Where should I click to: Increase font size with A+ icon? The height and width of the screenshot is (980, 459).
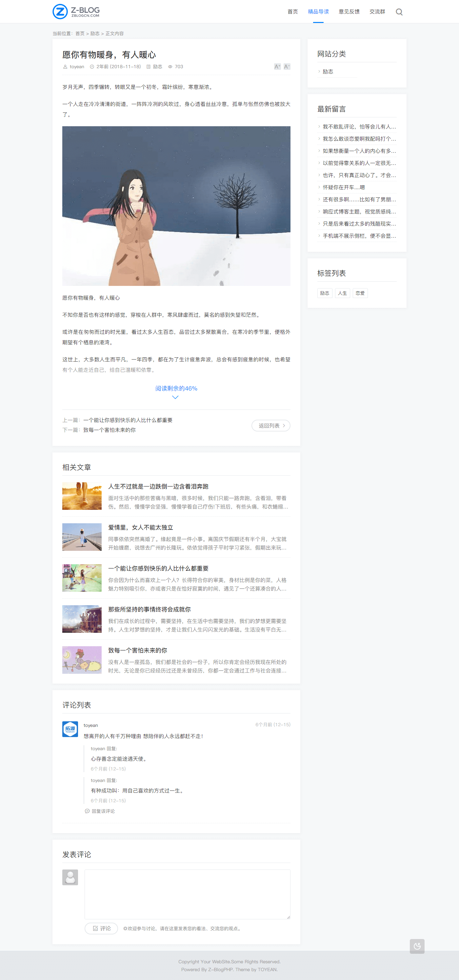coord(277,67)
